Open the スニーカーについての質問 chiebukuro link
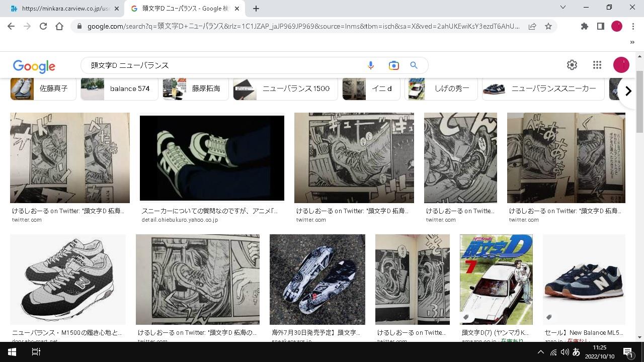The image size is (644, 362). coord(210,211)
